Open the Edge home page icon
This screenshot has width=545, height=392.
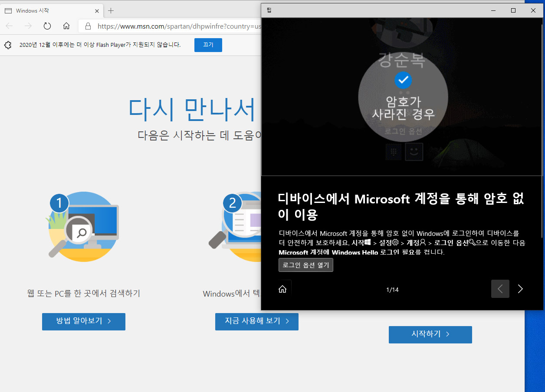pos(66,26)
